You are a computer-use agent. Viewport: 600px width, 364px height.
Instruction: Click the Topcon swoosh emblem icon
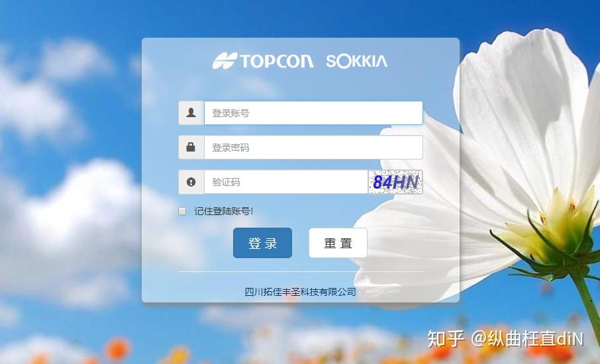click(225, 61)
